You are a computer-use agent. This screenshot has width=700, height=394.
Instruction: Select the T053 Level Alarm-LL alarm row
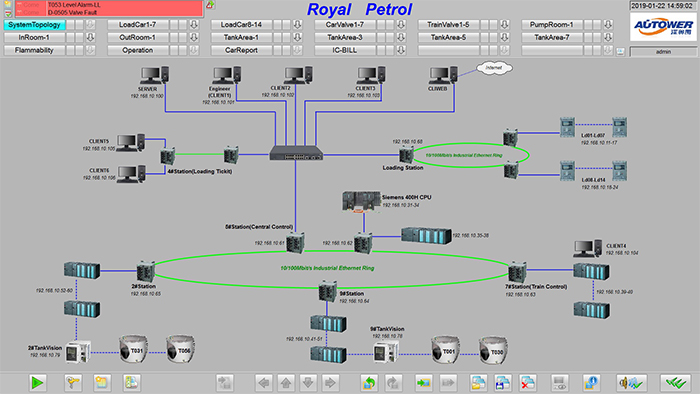tap(109, 4)
